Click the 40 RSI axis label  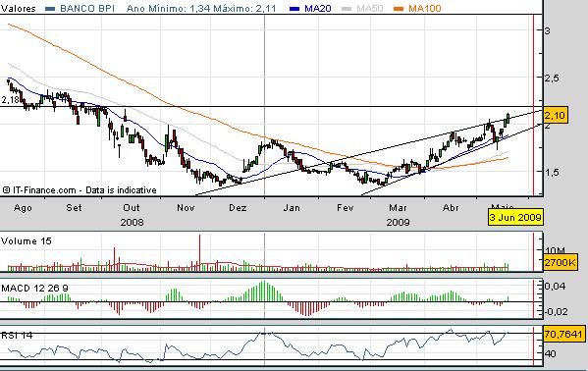tap(551, 353)
